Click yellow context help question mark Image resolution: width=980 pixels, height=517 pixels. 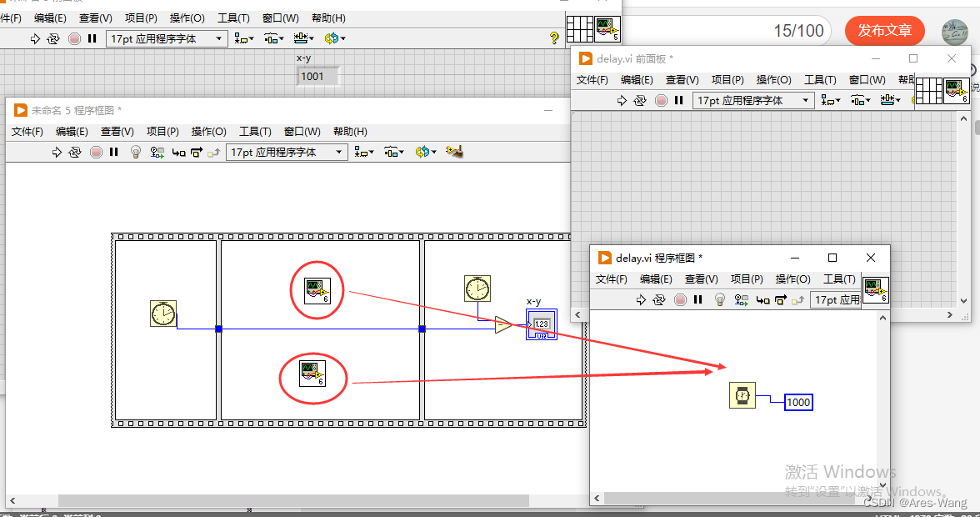pyautogui.click(x=553, y=38)
